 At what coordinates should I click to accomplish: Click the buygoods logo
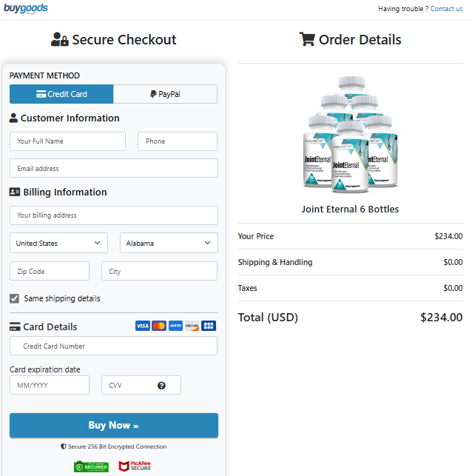(x=26, y=8)
